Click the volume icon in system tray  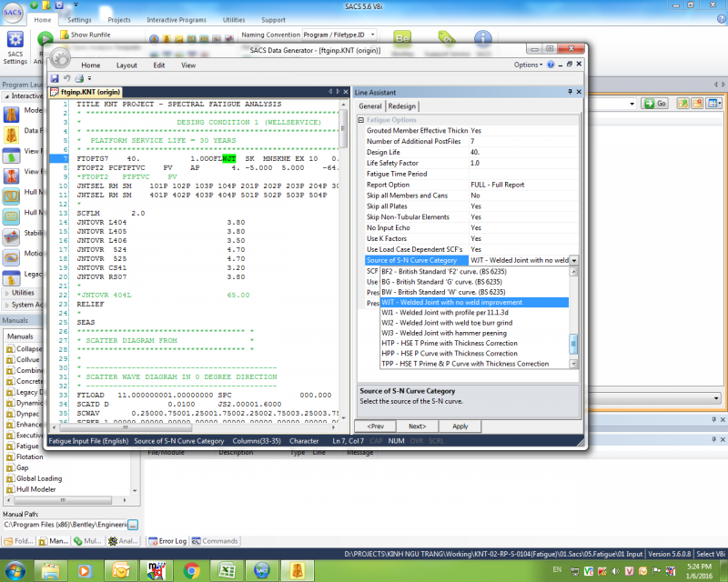coord(616,571)
